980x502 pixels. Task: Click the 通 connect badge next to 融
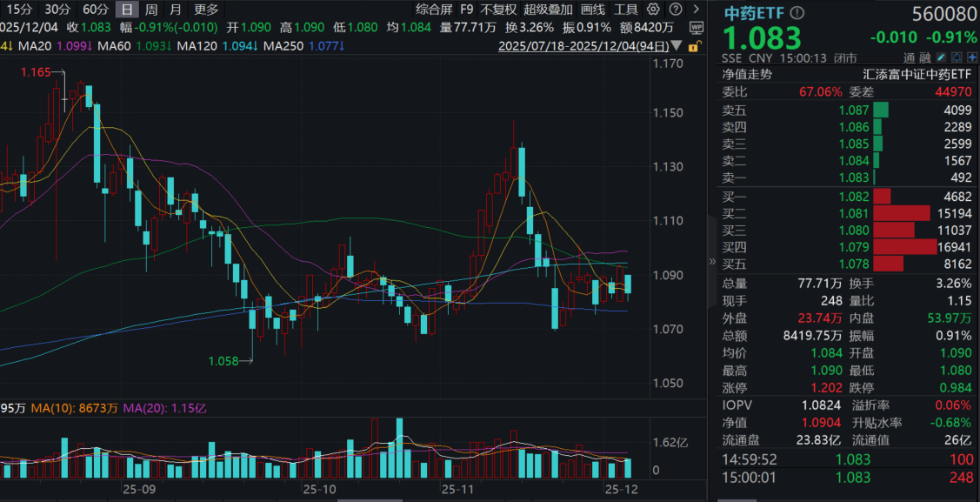(x=910, y=56)
